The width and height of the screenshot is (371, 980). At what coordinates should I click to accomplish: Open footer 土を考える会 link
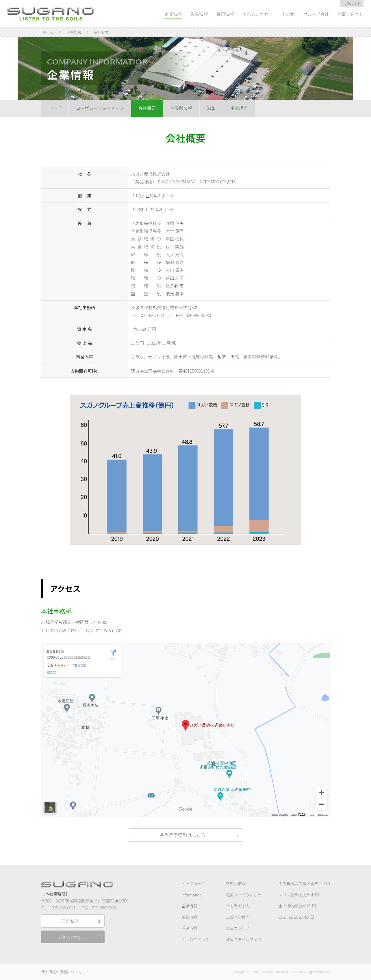[x=238, y=906]
